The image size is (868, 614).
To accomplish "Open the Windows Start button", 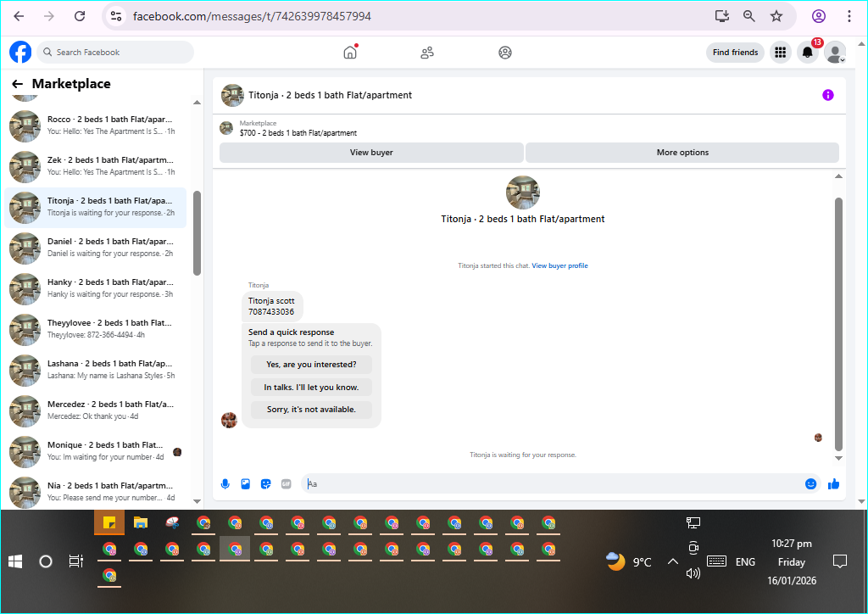I will pyautogui.click(x=15, y=562).
